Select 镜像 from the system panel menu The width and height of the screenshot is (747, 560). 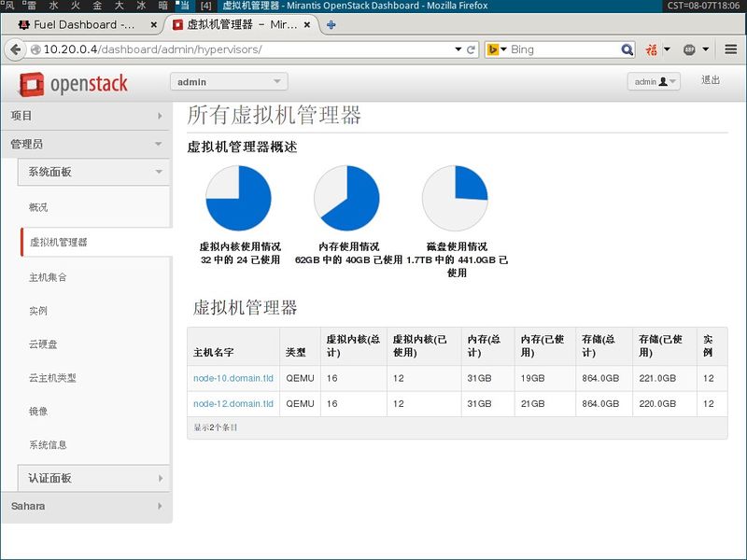(39, 411)
